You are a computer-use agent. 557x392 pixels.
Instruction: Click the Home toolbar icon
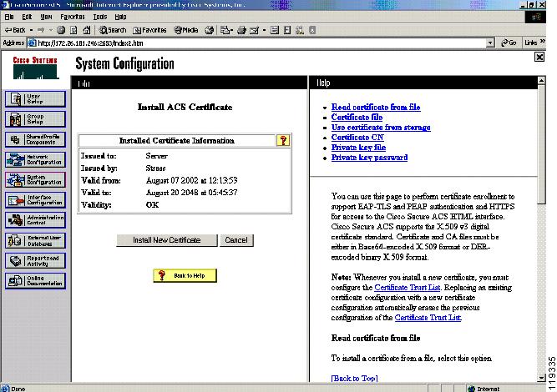(x=87, y=31)
